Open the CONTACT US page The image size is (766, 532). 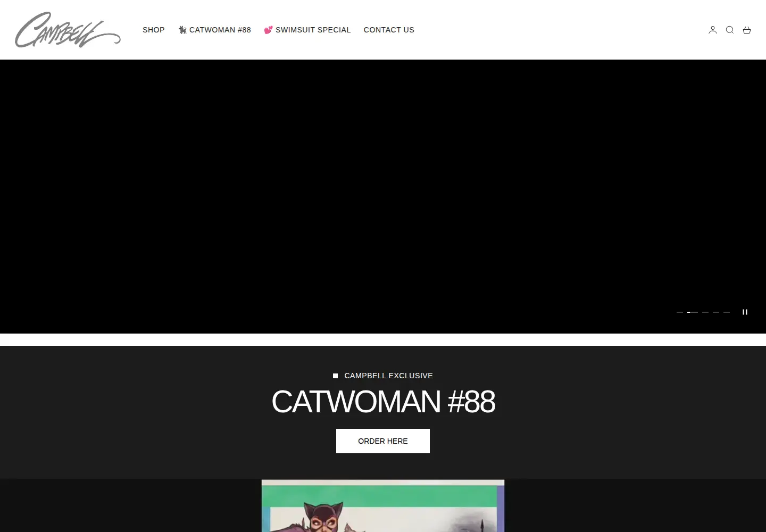click(389, 30)
